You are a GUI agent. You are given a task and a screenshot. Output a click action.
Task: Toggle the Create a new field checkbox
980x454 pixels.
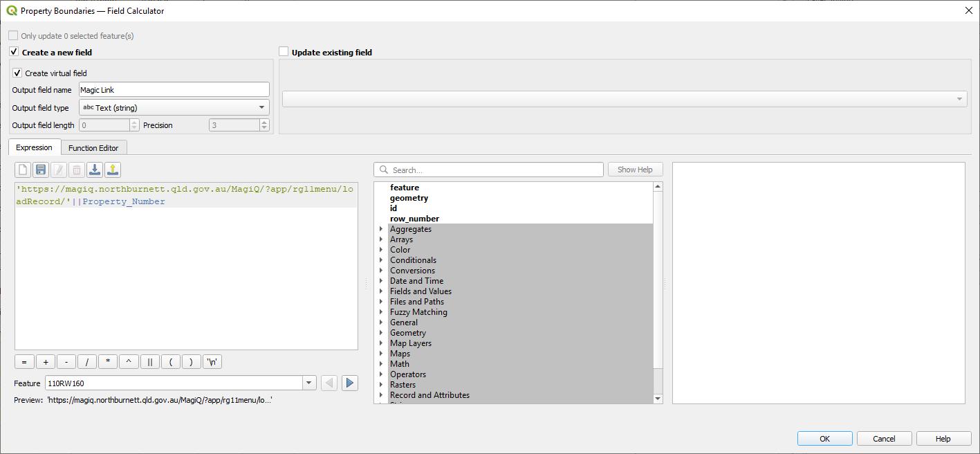14,52
